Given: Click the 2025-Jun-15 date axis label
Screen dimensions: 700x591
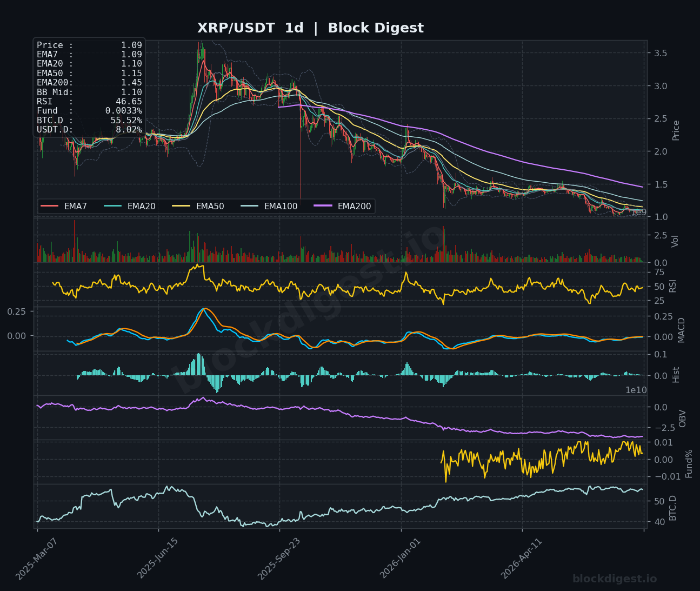Looking at the screenshot, I should [x=157, y=558].
